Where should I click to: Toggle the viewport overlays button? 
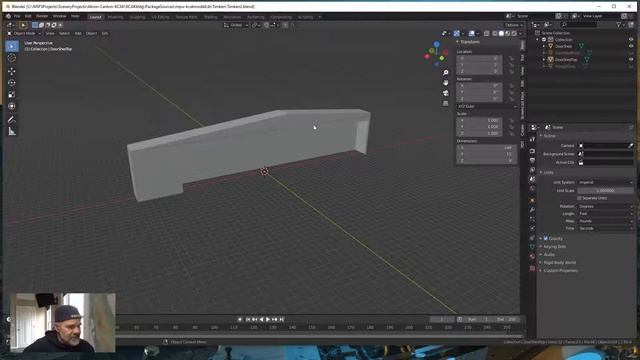tap(471, 33)
